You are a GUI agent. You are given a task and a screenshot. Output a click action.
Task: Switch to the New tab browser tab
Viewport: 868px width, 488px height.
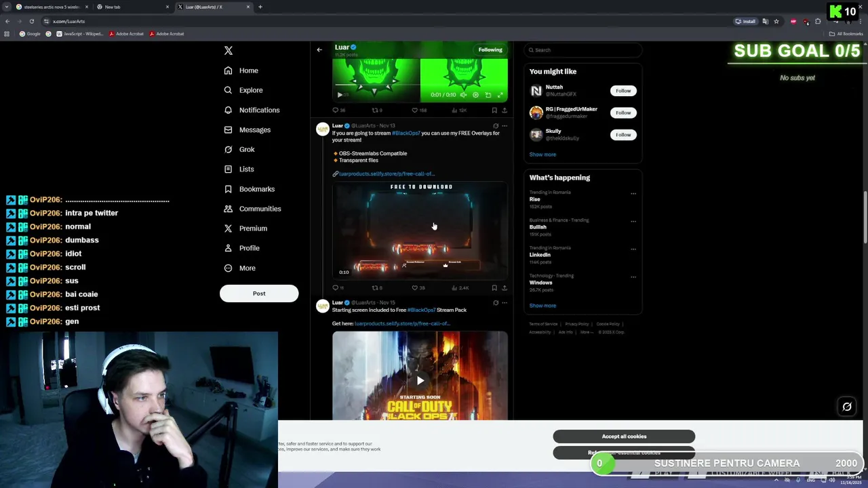(x=132, y=7)
